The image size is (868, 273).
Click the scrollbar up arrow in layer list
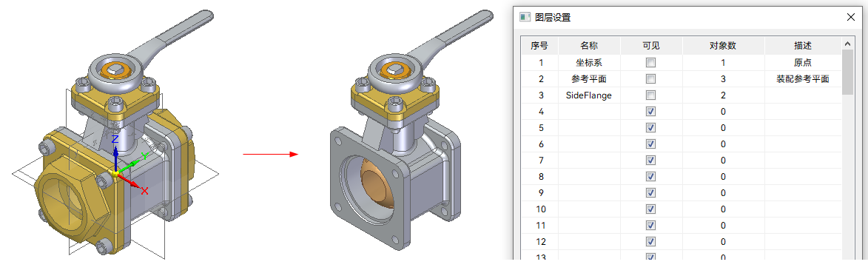pos(847,44)
